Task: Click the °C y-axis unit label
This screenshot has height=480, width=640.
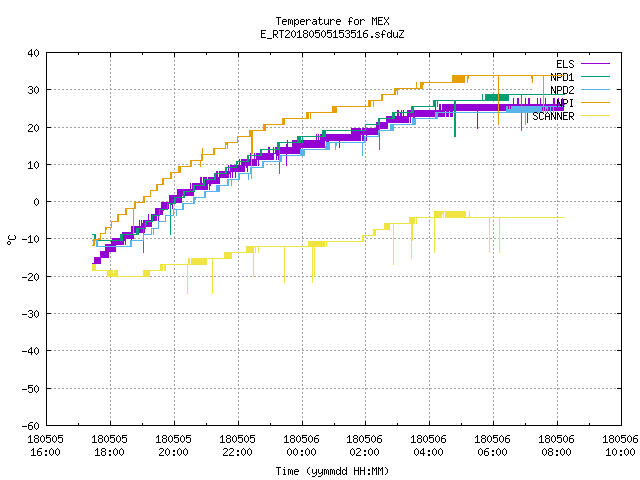Action: 11,240
